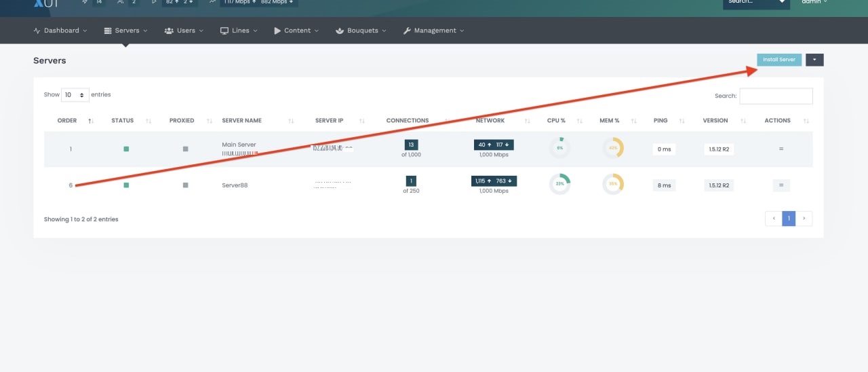
Task: Click 'Showing 1 to 2 of 2 entries' text
Action: (x=81, y=219)
